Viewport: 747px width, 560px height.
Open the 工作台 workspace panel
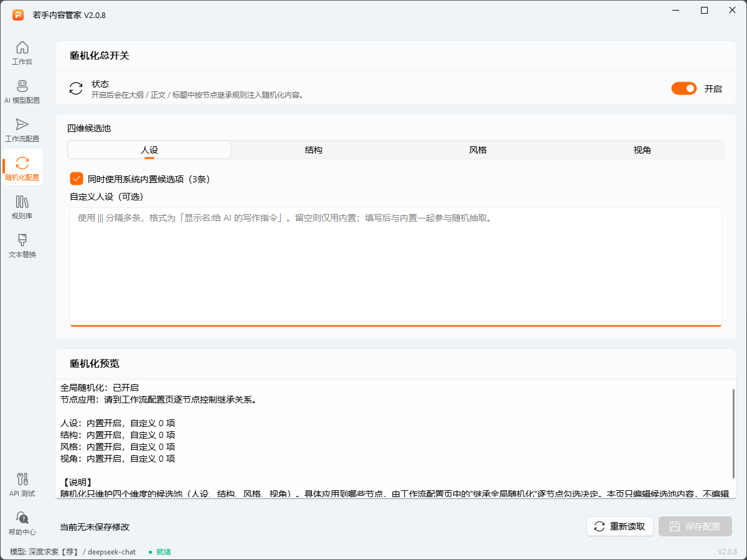tap(22, 53)
